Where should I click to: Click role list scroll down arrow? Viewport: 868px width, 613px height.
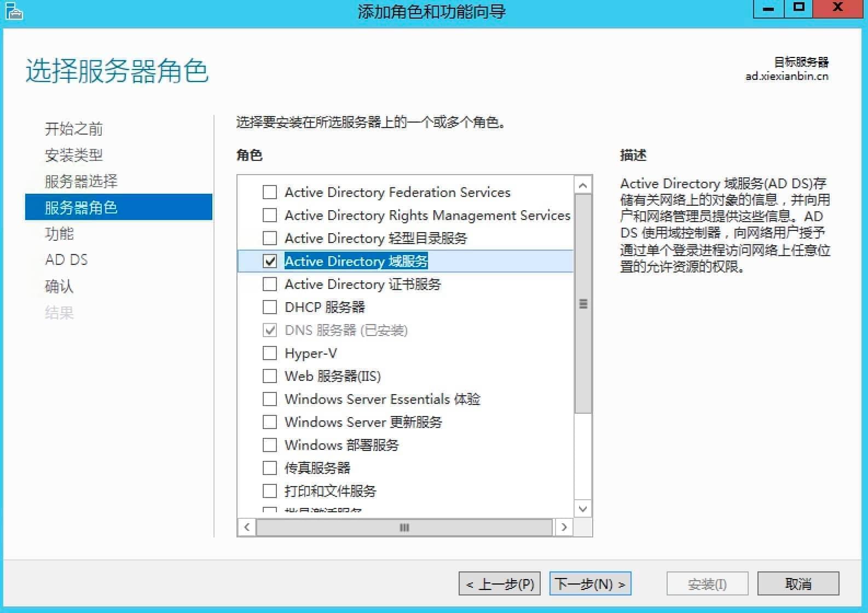coord(583,508)
